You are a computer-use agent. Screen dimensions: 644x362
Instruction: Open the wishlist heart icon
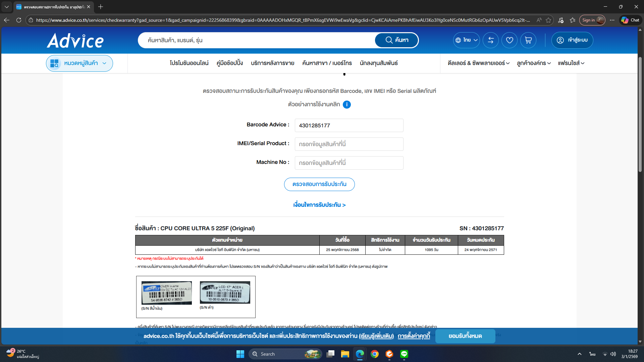[x=509, y=40]
